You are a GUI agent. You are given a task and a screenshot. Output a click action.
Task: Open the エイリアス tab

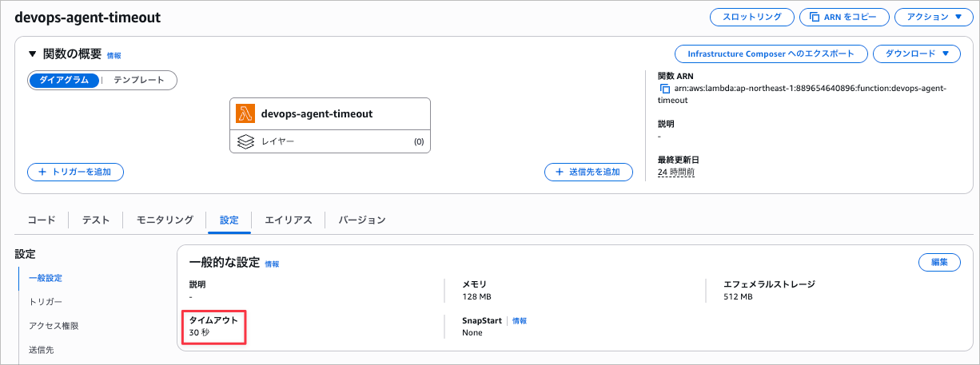[x=288, y=220]
